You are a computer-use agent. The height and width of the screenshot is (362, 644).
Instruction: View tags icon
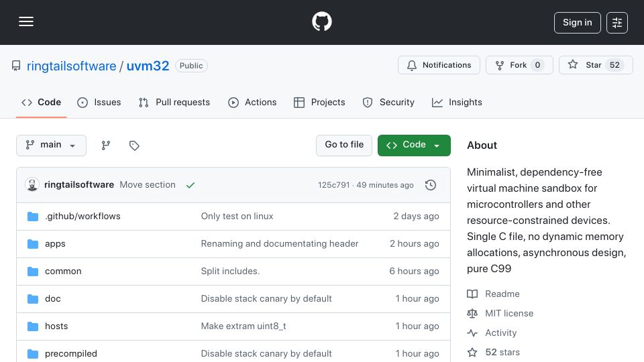pyautogui.click(x=134, y=145)
